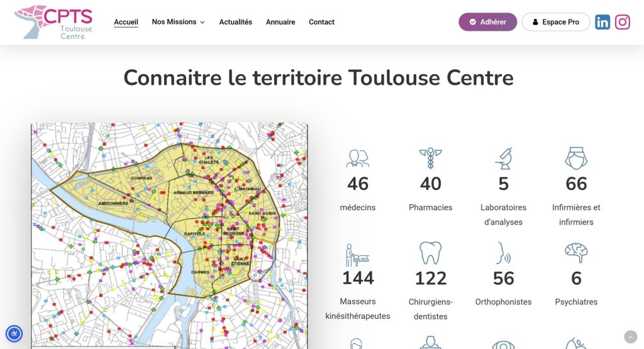Open the LinkedIn profile icon

(x=602, y=22)
